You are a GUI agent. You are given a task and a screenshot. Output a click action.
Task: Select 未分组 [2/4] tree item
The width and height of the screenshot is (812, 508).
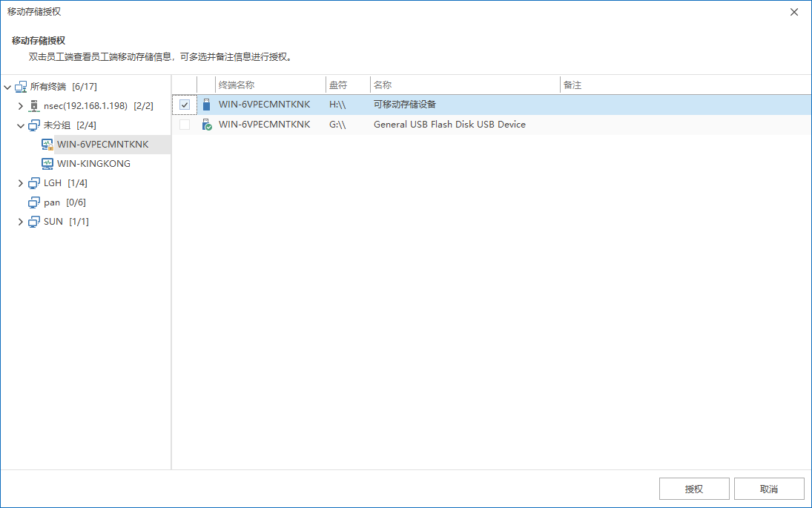(70, 125)
